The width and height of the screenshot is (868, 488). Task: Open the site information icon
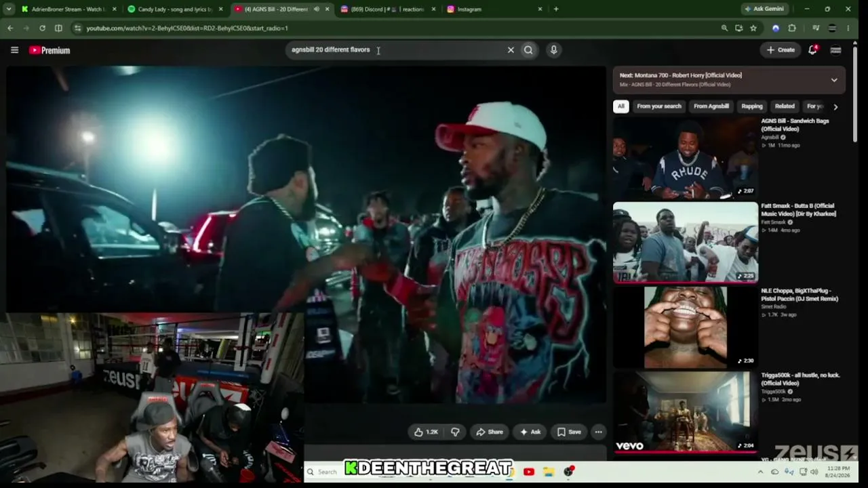[x=77, y=28]
